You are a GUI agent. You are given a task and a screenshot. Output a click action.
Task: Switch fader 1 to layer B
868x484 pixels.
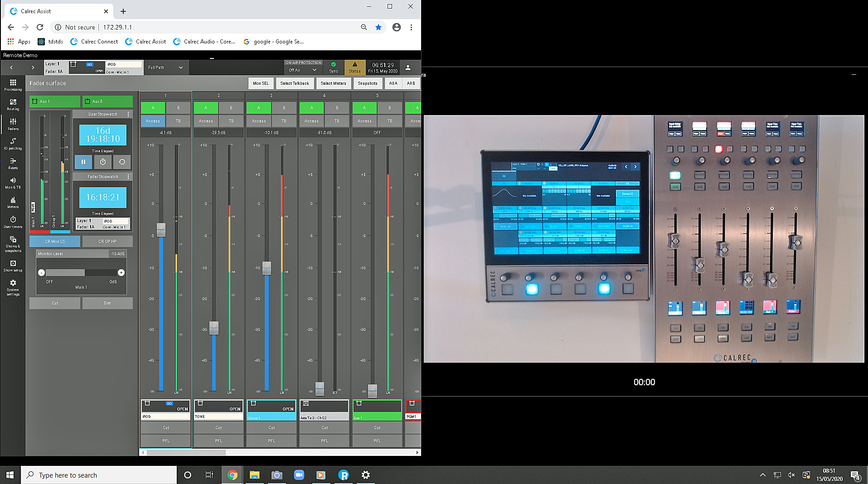[x=178, y=107]
